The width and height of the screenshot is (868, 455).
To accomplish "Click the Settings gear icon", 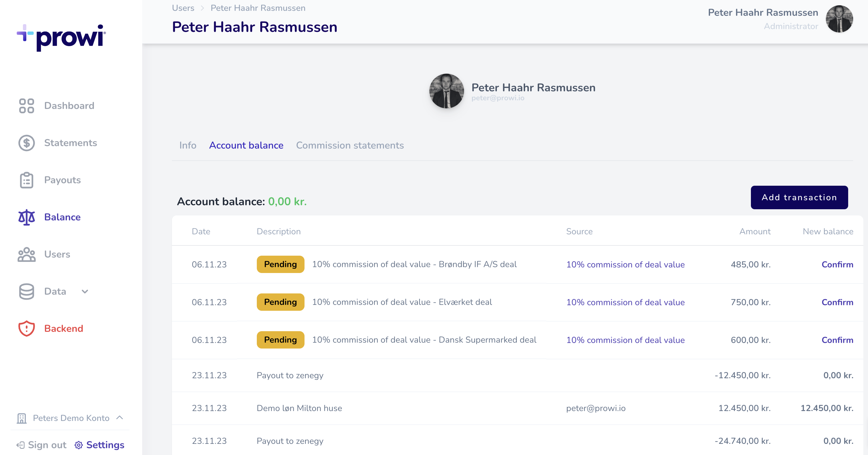I will click(78, 445).
